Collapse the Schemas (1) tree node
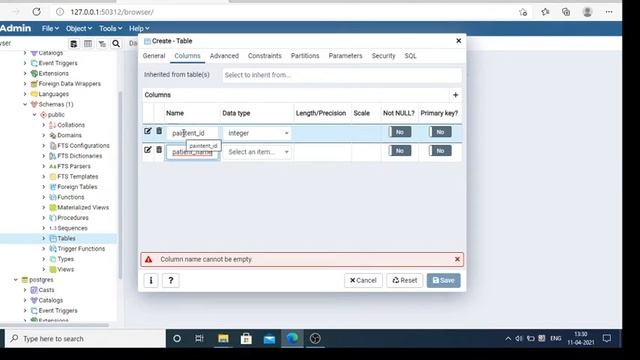640x360 pixels. tap(25, 104)
